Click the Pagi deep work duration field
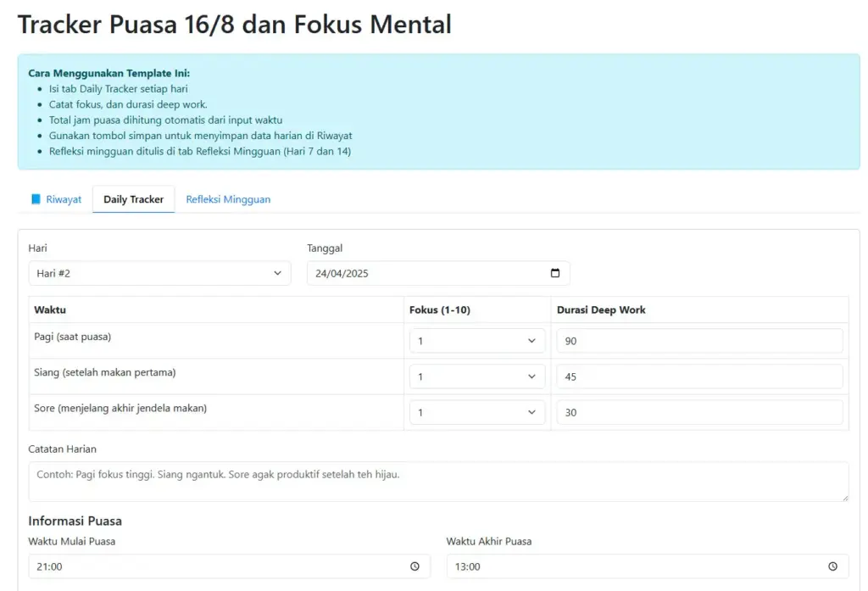Screen dimensions: 868x591 [x=699, y=341]
